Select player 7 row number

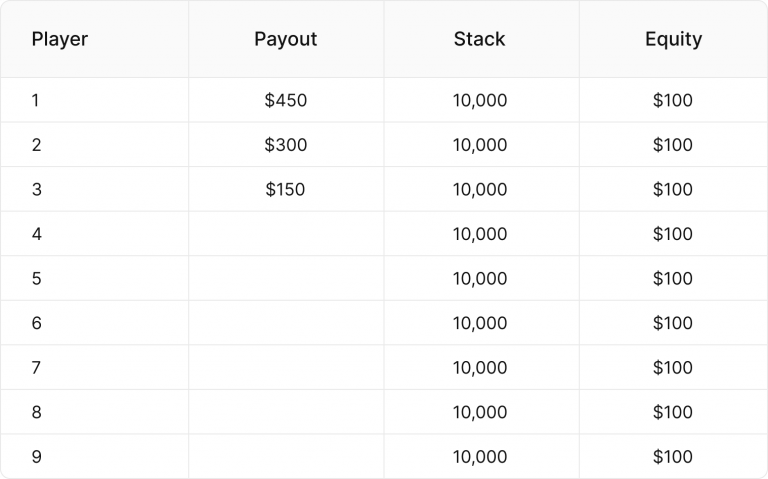pos(36,368)
